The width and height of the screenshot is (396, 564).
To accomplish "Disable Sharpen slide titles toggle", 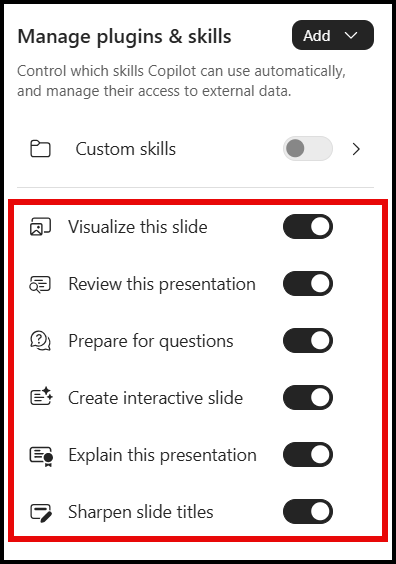I will pos(308,511).
